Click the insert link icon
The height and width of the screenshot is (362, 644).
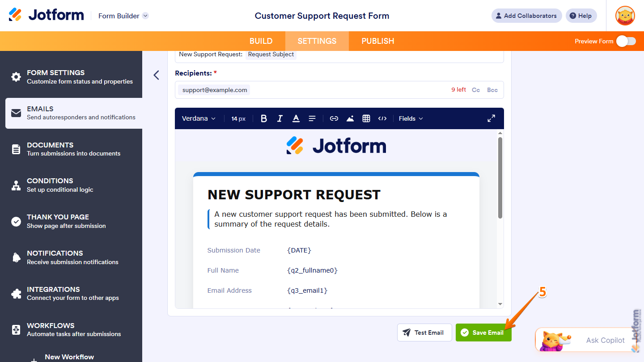coord(334,118)
